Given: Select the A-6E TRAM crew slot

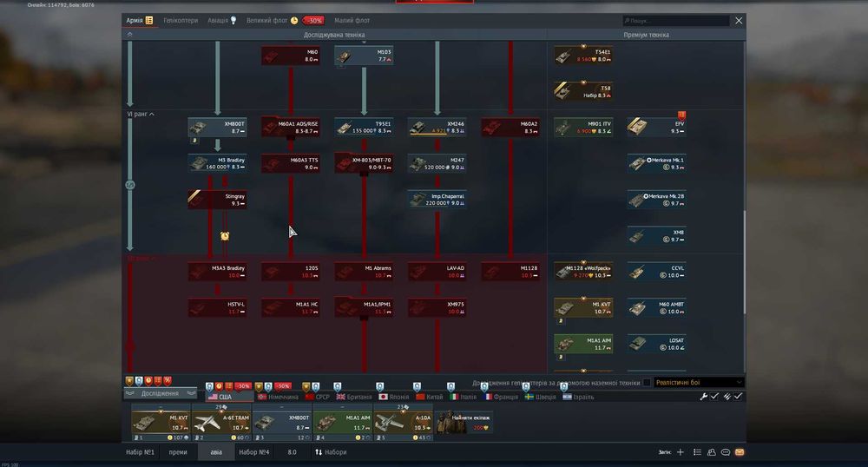Looking at the screenshot, I should 221,422.
